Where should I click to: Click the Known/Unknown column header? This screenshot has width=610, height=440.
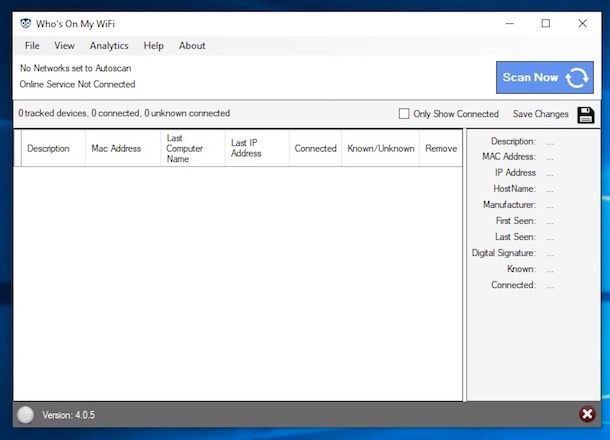tap(380, 148)
